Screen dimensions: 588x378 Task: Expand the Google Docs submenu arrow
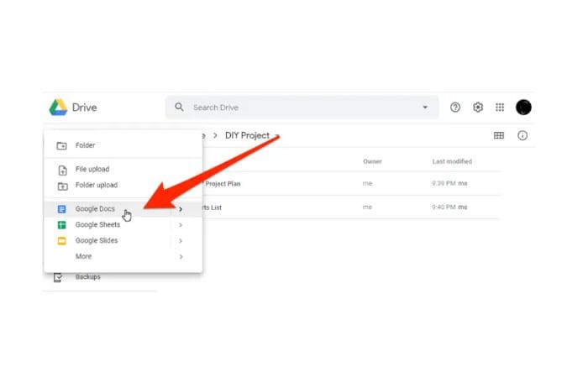coord(181,209)
